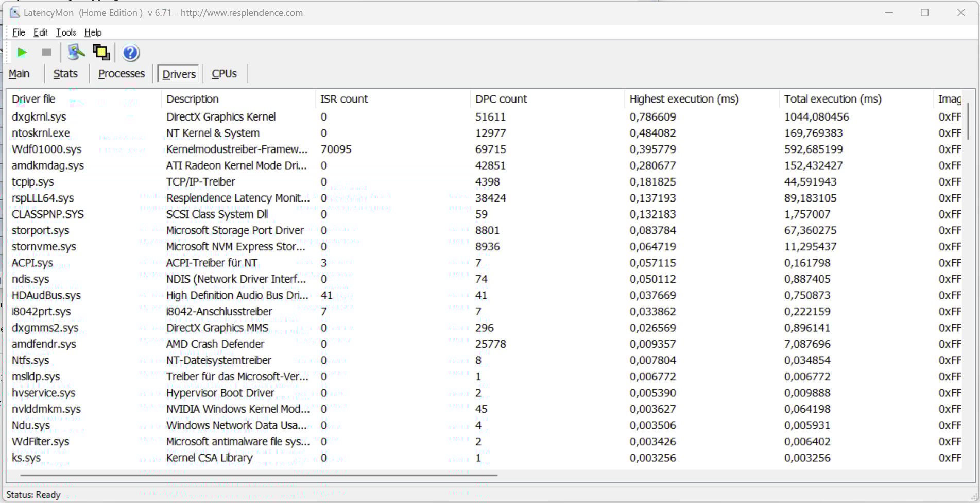
Task: Open the Tools menu
Action: coord(66,32)
